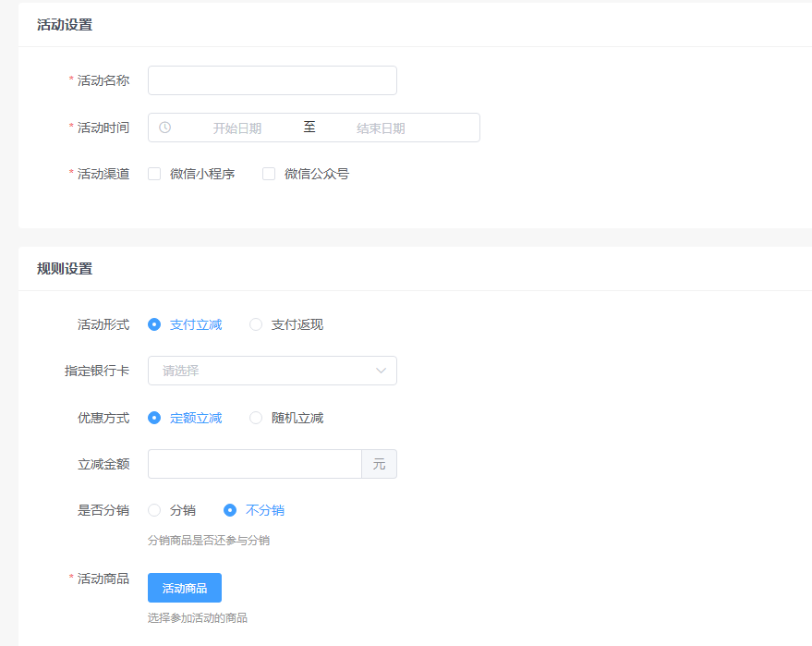The height and width of the screenshot is (646, 812).
Task: Click the clock icon in 活动时间 field
Action: click(164, 128)
